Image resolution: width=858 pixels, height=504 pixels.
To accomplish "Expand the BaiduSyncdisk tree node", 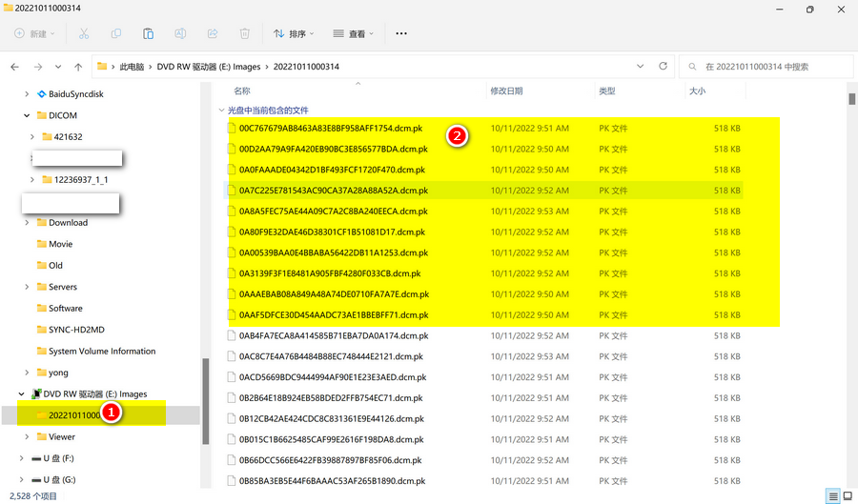I will tap(27, 94).
